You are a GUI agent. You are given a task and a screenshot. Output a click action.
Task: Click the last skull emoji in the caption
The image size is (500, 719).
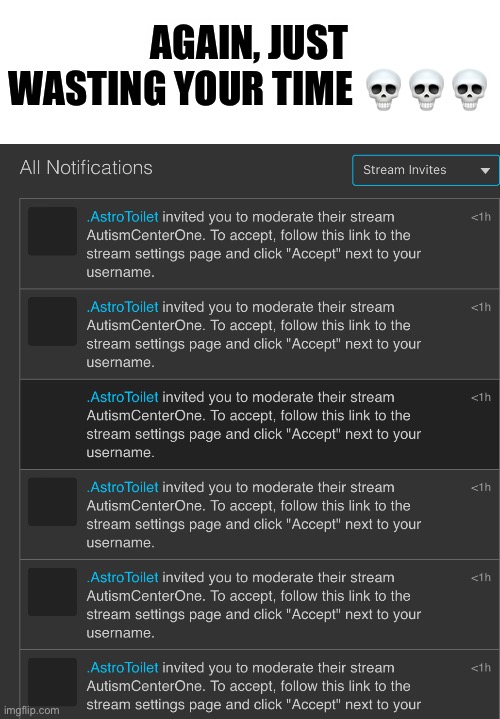coord(469,89)
